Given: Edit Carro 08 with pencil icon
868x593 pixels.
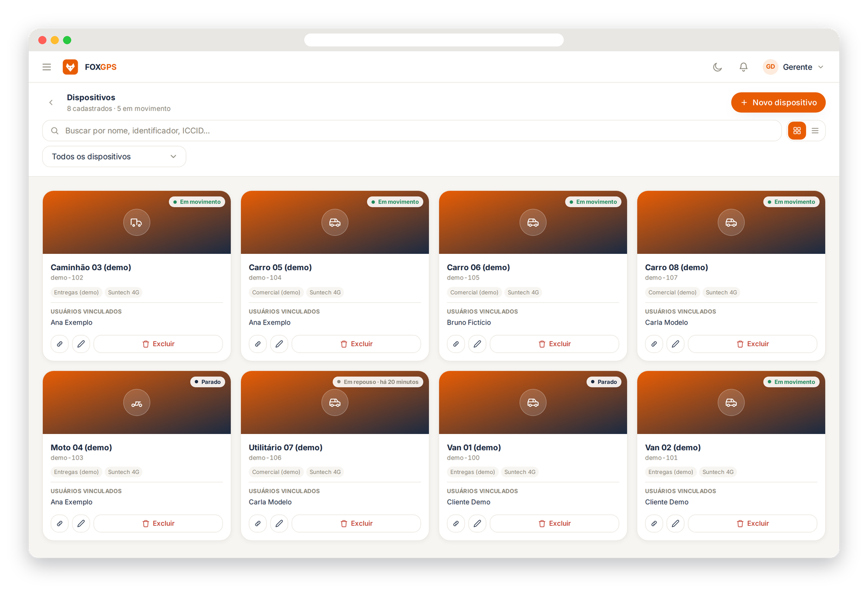Looking at the screenshot, I should pos(675,344).
